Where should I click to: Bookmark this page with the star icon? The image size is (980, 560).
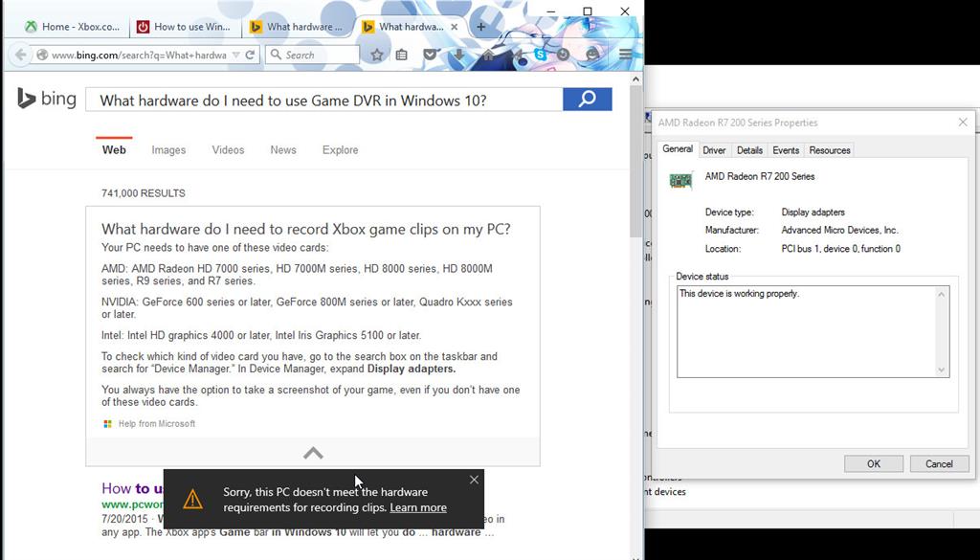tap(377, 55)
